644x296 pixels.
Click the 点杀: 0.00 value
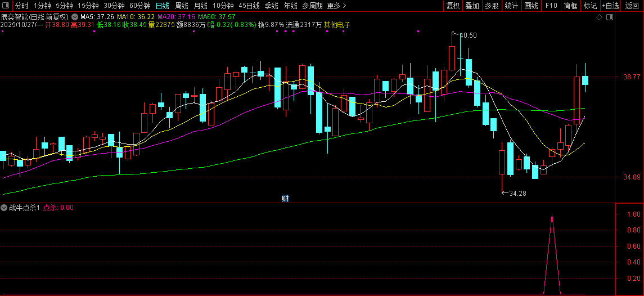tap(58, 208)
